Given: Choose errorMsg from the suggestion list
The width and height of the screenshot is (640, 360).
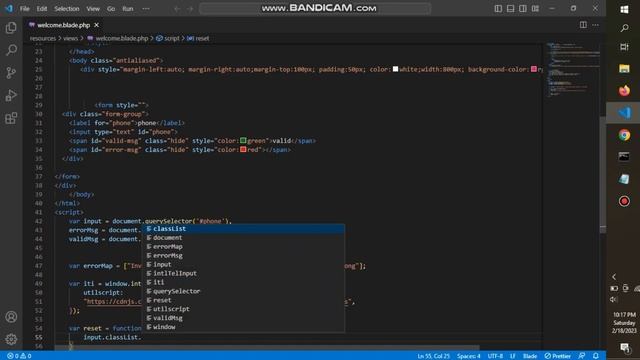Looking at the screenshot, I should [x=243, y=256].
